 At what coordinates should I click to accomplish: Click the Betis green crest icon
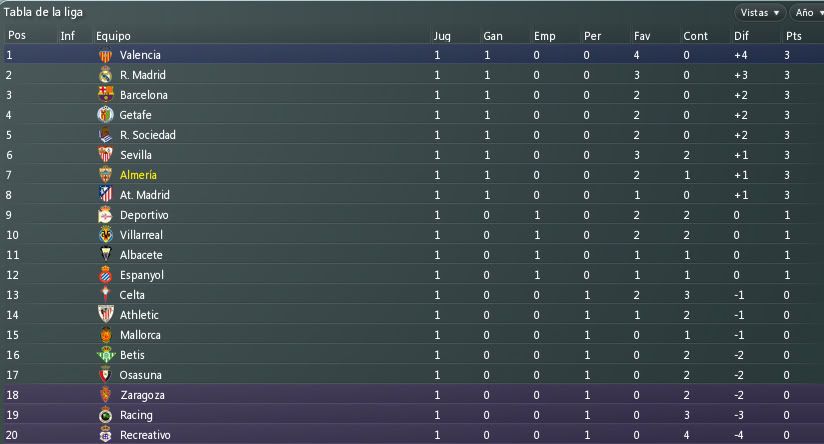tap(106, 355)
